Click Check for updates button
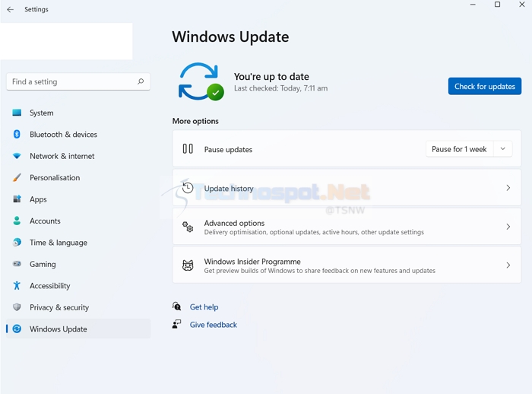 tap(485, 86)
